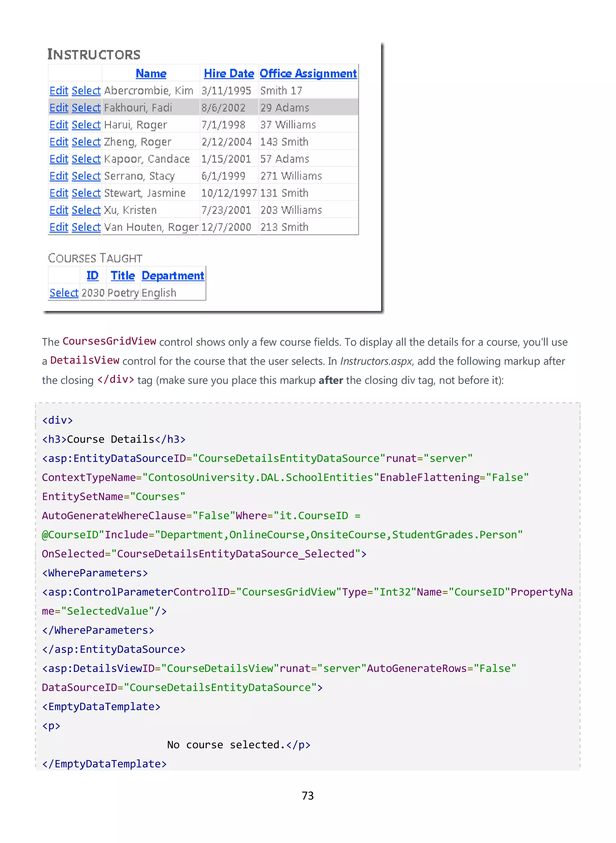This screenshot has height=843, width=616.
Task: Click Select for Xu, Kristen
Action: (x=86, y=210)
